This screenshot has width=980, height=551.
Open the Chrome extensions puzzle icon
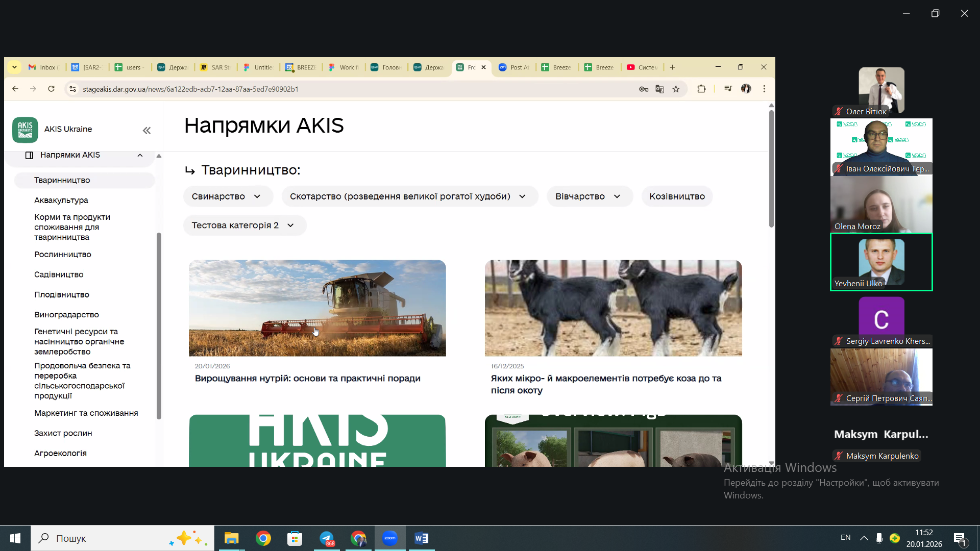(701, 89)
